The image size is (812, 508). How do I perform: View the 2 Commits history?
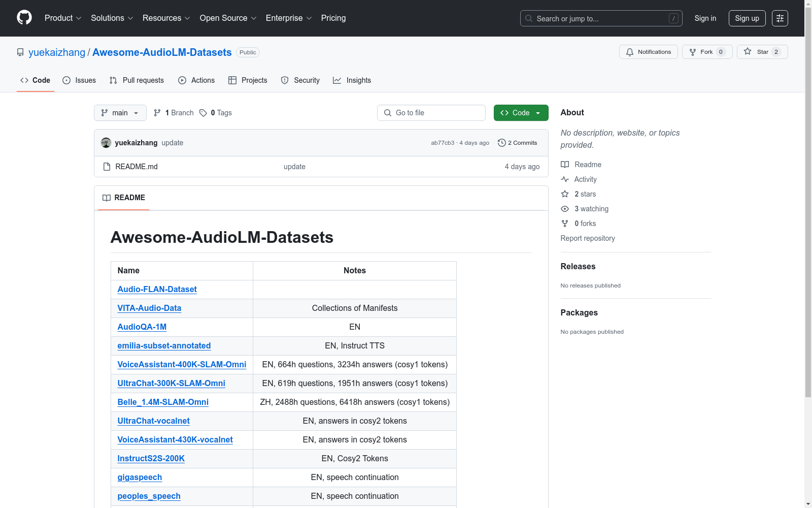pos(518,143)
